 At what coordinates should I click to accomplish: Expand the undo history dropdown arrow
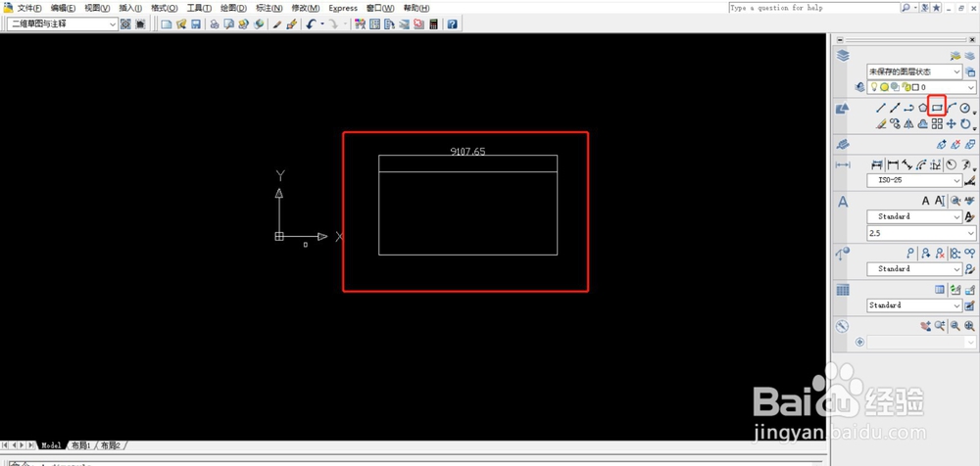point(321,24)
